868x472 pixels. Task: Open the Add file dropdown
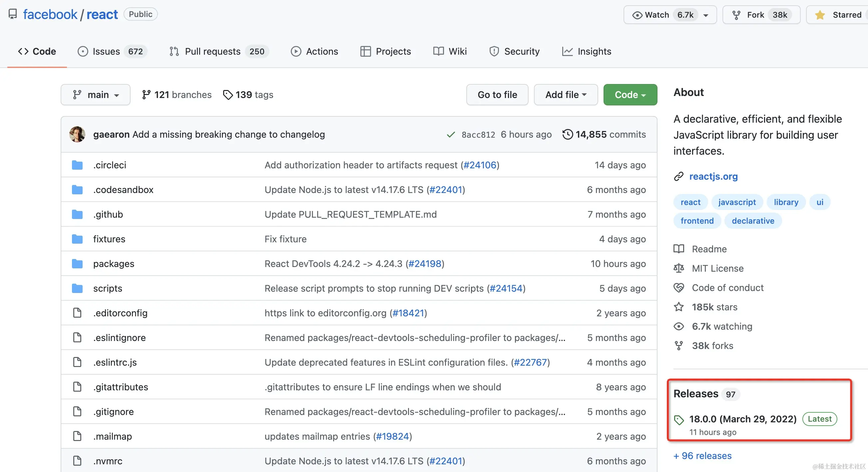tap(566, 95)
